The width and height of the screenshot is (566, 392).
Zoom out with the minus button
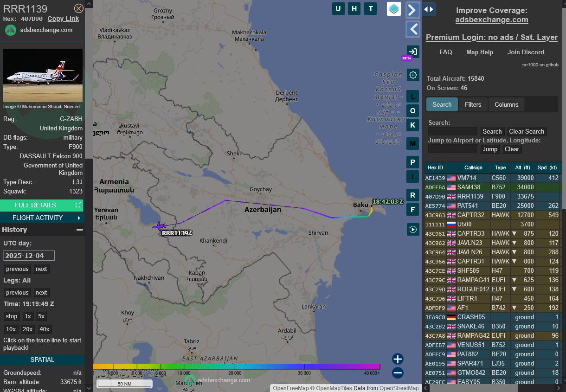point(398,373)
